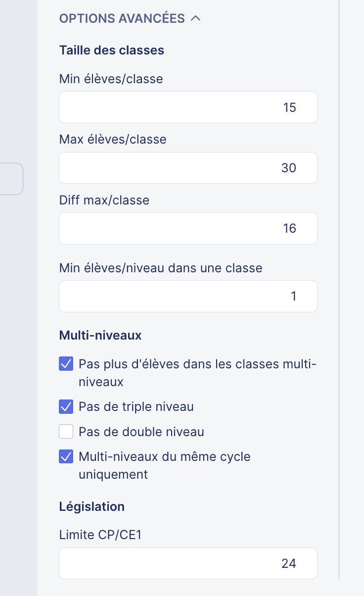Image resolution: width=364 pixels, height=596 pixels.
Task: Click the value 30 in Max élèves/classe
Action: pyautogui.click(x=289, y=167)
